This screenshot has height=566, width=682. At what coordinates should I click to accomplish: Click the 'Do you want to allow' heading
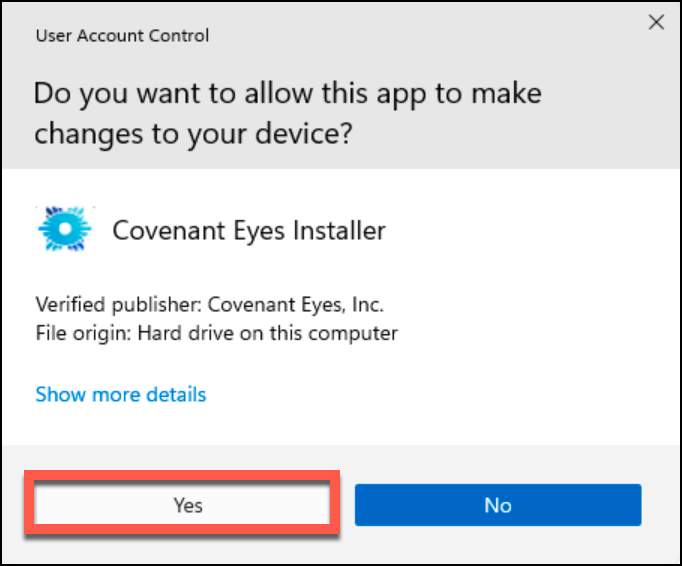tap(288, 113)
